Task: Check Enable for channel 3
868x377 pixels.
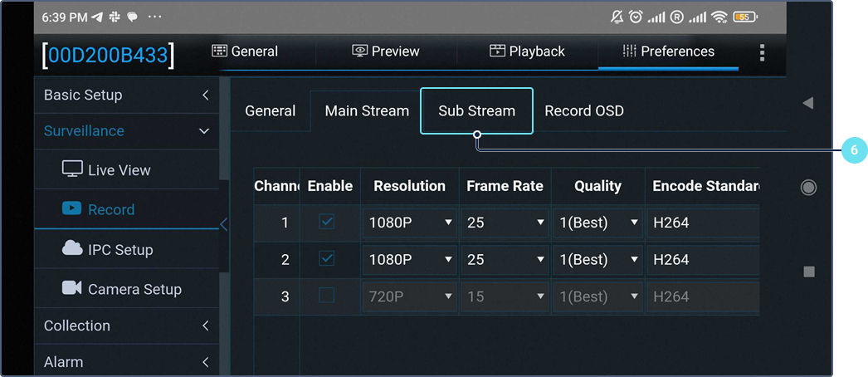Action: point(327,296)
